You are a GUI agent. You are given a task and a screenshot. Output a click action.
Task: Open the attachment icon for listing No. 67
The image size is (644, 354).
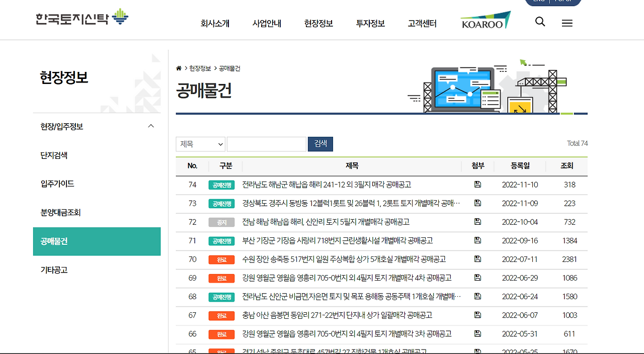coord(477,315)
